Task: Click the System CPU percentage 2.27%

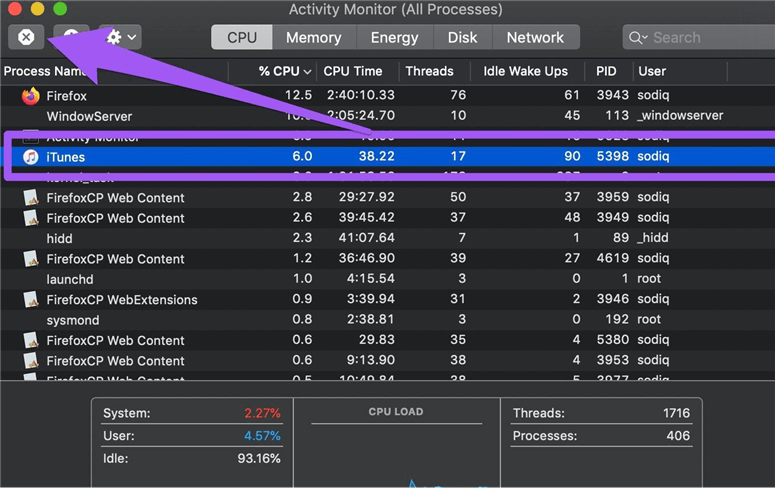Action: 262,413
